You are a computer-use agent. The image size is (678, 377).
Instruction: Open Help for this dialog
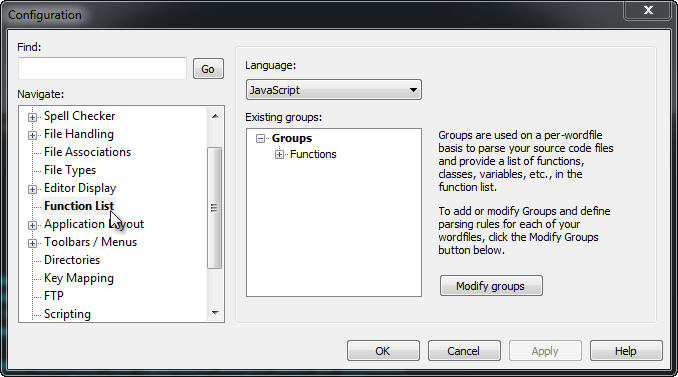click(x=626, y=351)
